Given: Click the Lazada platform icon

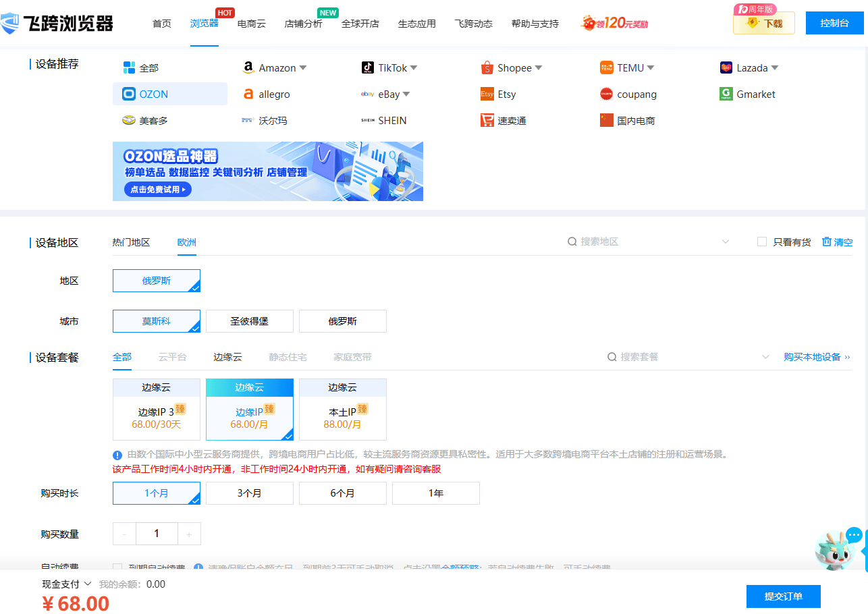Looking at the screenshot, I should pos(725,67).
